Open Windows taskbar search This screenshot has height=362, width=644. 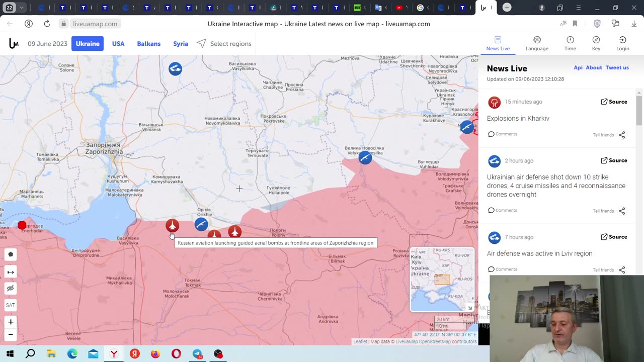tap(30, 354)
